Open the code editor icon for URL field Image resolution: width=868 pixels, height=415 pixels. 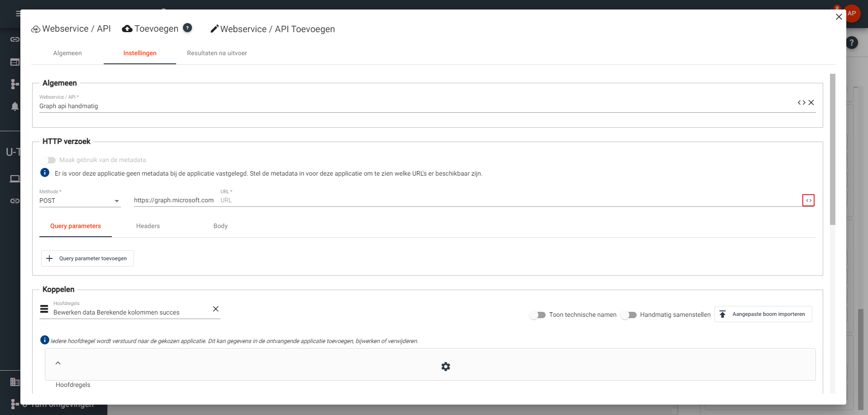(808, 200)
